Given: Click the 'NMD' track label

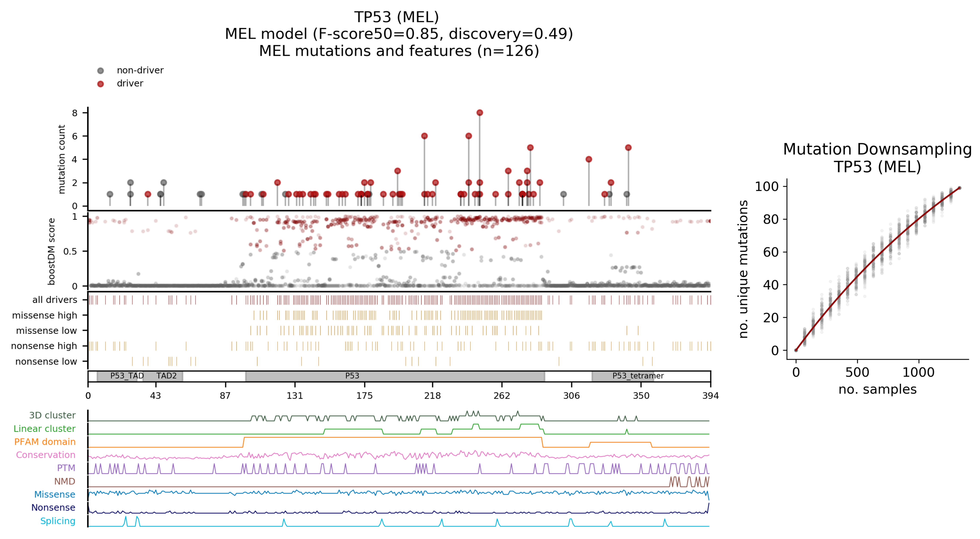Looking at the screenshot, I should pyautogui.click(x=64, y=482).
